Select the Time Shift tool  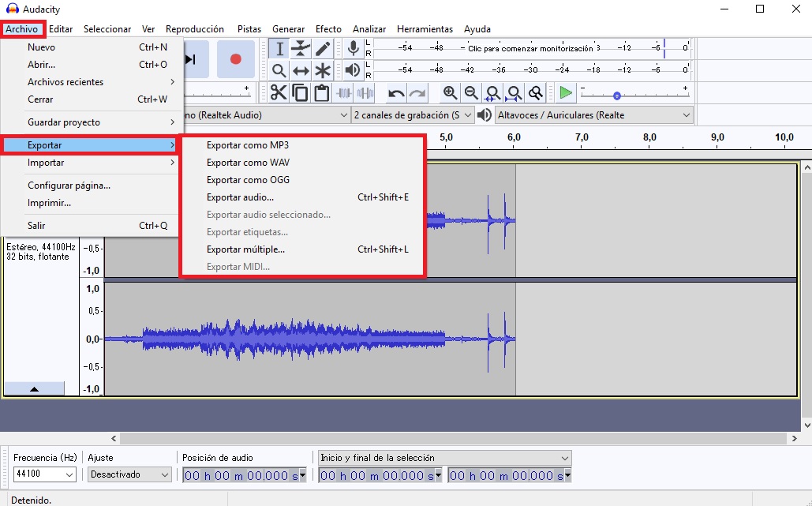coord(301,71)
